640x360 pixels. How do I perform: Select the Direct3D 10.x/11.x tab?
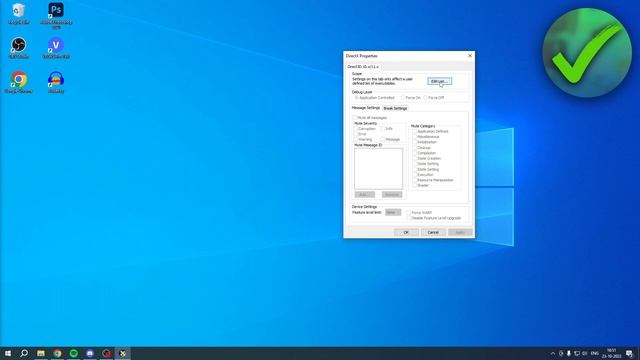363,67
